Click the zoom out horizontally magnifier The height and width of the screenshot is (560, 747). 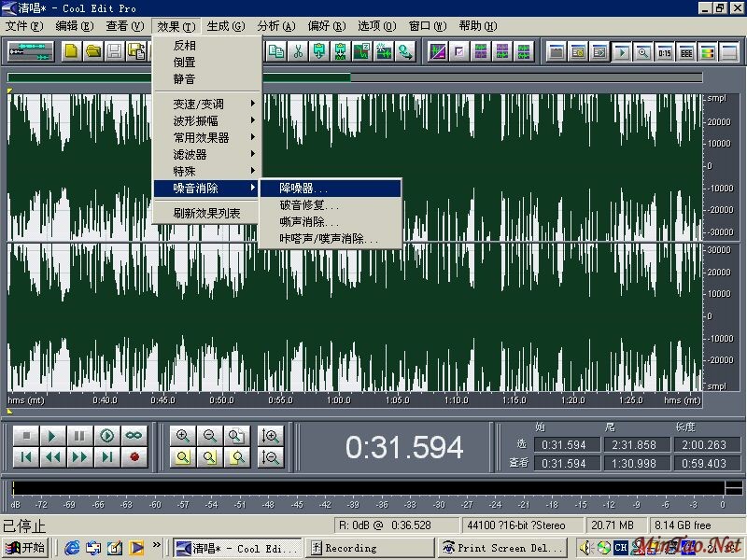[210, 436]
